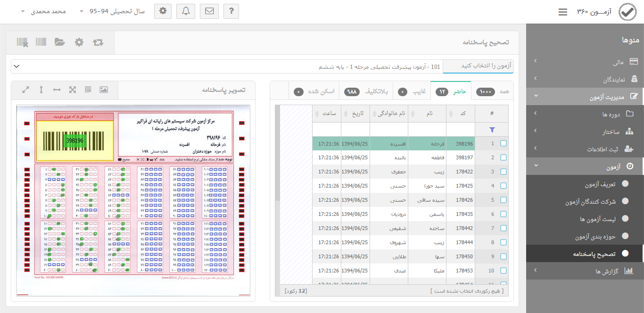Click the scanned answer sheet image
Image resolution: width=644 pixels, height=313 pixels.
point(133,200)
